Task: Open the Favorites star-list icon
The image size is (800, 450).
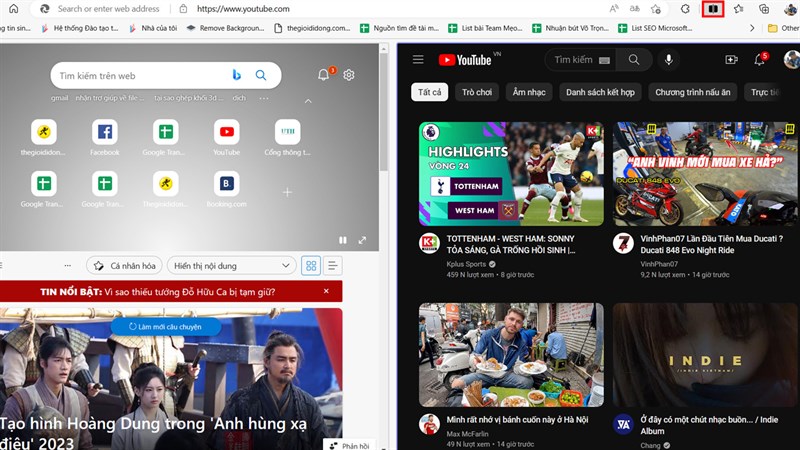Action: (738, 9)
